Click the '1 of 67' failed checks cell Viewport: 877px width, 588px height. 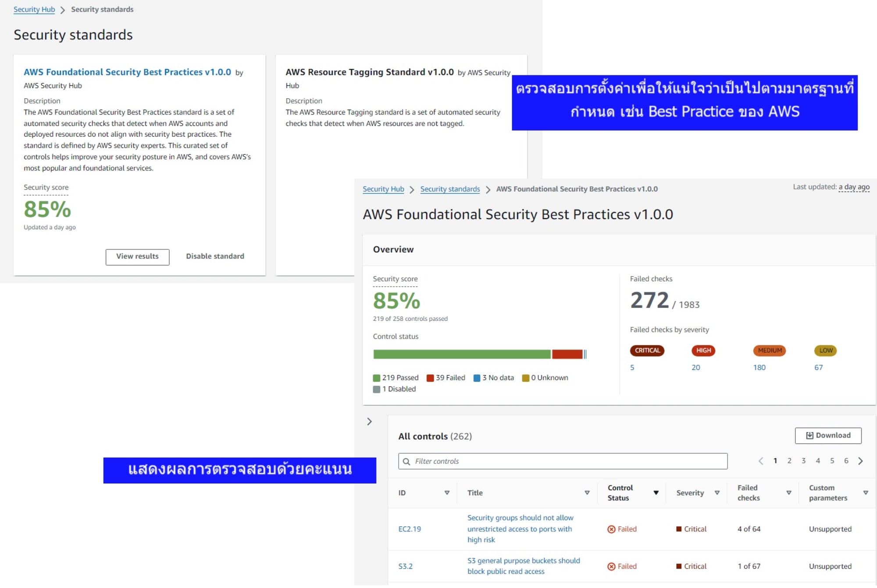point(749,567)
